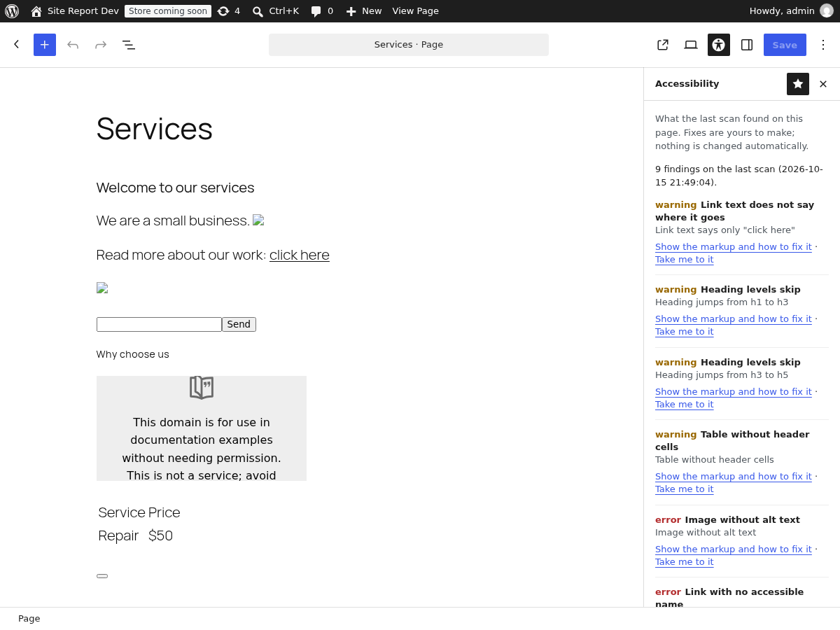Show markup for image without alt text
The height and width of the screenshot is (630, 840).
click(x=734, y=549)
